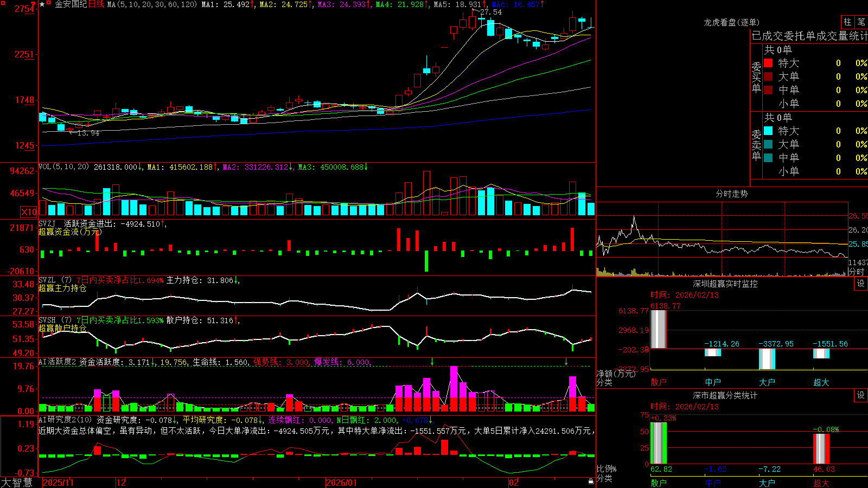Click the 委卖单 vertical label

click(756, 145)
